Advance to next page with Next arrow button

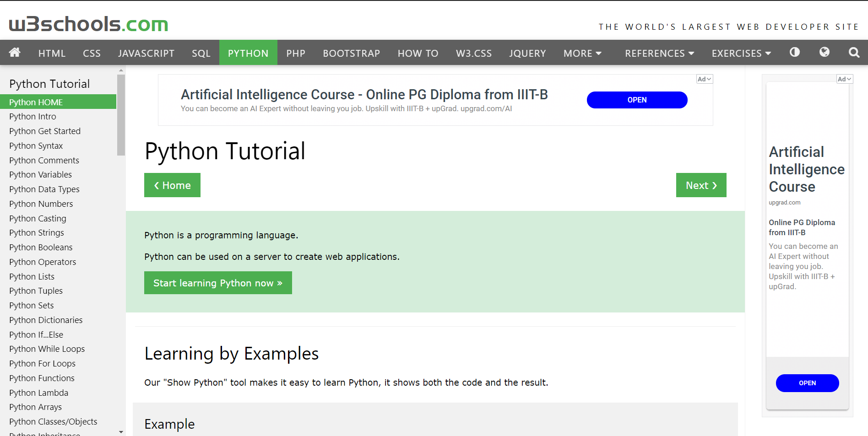(x=701, y=185)
